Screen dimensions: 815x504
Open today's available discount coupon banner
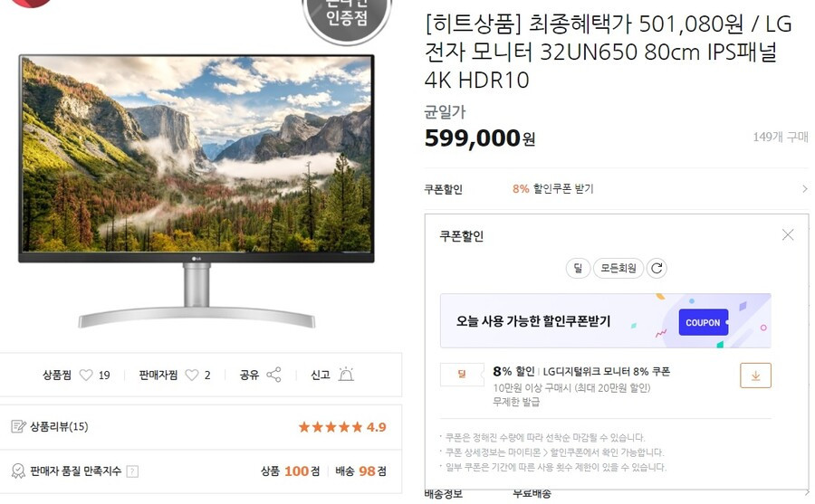coord(606,320)
